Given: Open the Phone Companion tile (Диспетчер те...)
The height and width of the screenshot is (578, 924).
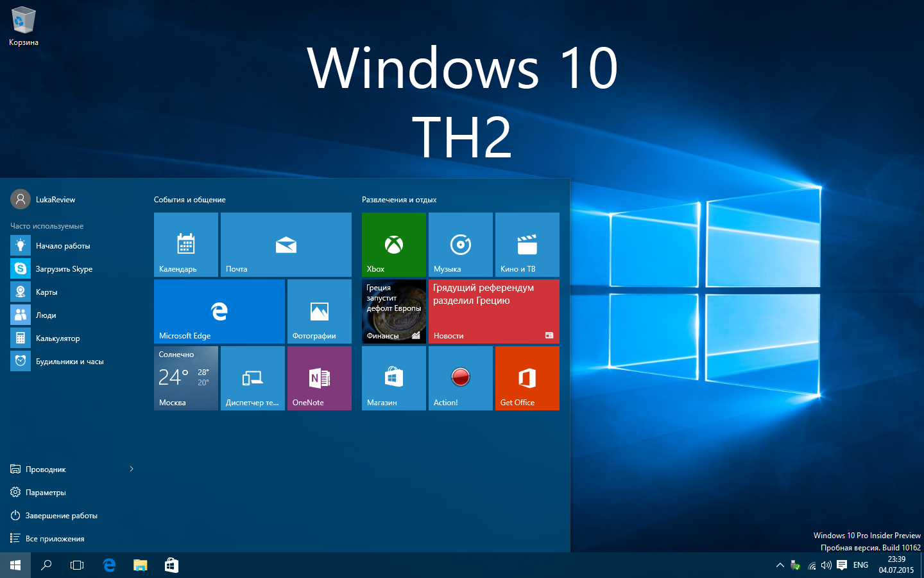Looking at the screenshot, I should (x=253, y=378).
